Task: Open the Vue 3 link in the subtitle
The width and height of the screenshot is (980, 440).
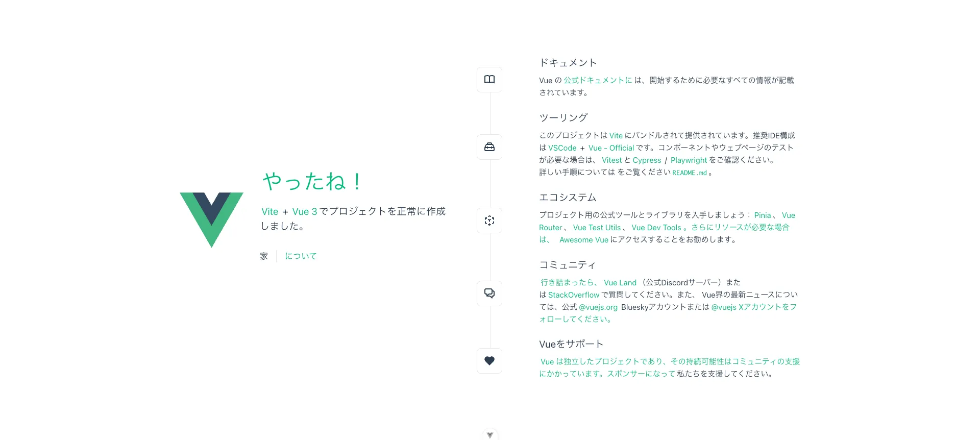Action: point(304,212)
